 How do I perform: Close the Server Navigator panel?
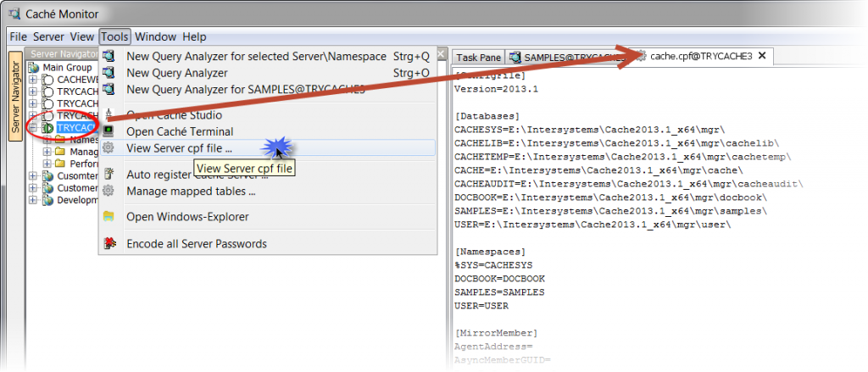pyautogui.click(x=441, y=53)
